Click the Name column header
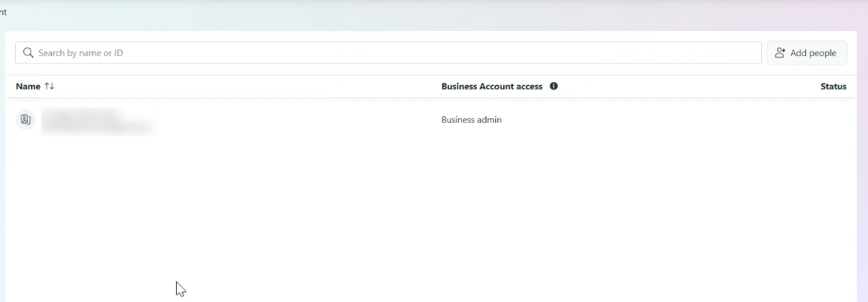 tap(28, 86)
